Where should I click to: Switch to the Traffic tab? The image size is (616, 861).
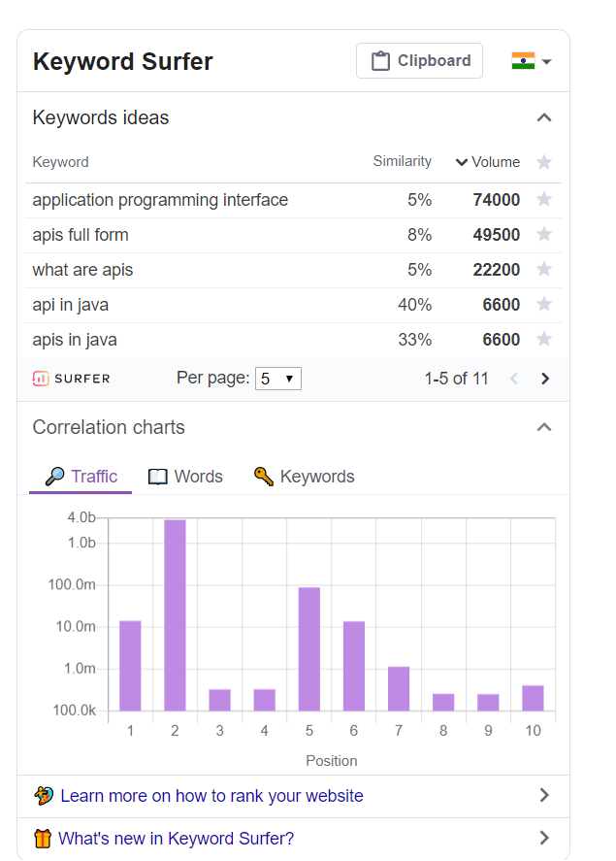[81, 477]
